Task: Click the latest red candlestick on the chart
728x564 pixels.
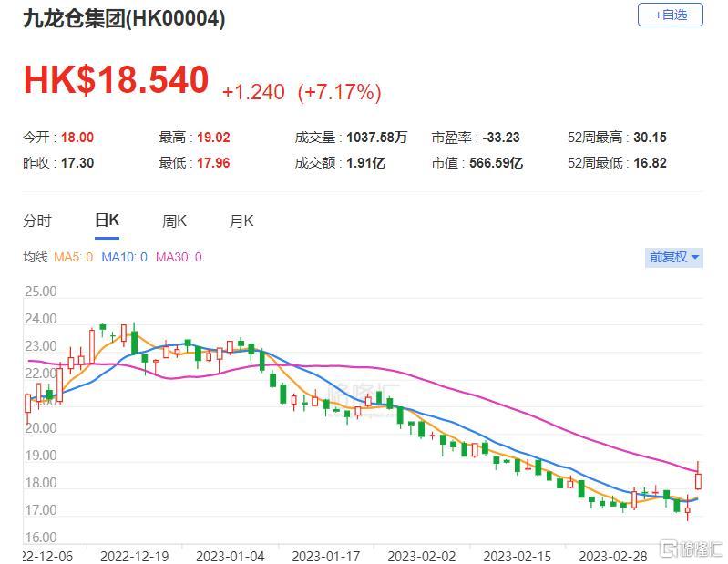Action: point(698,481)
